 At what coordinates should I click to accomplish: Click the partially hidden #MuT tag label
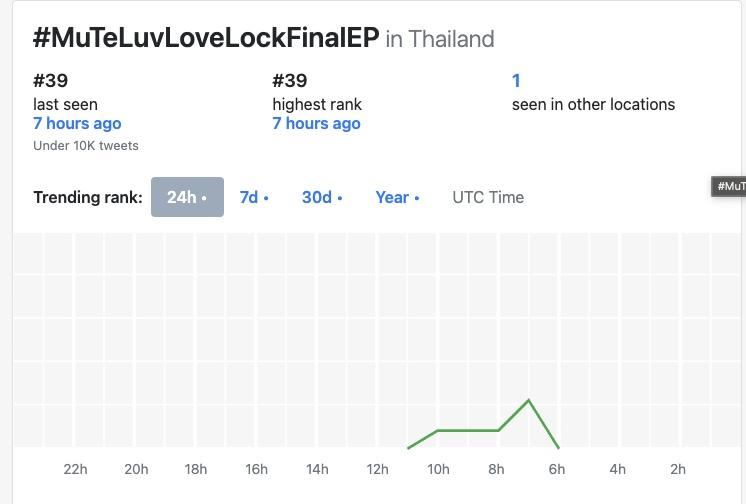pos(729,186)
